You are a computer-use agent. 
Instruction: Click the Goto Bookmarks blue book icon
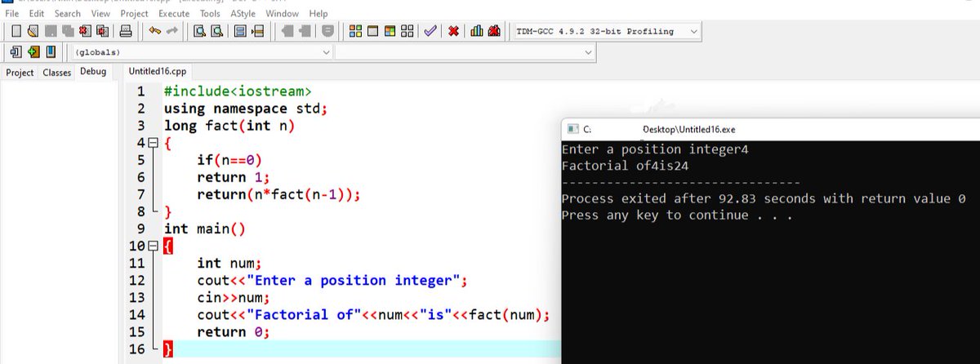tap(51, 52)
